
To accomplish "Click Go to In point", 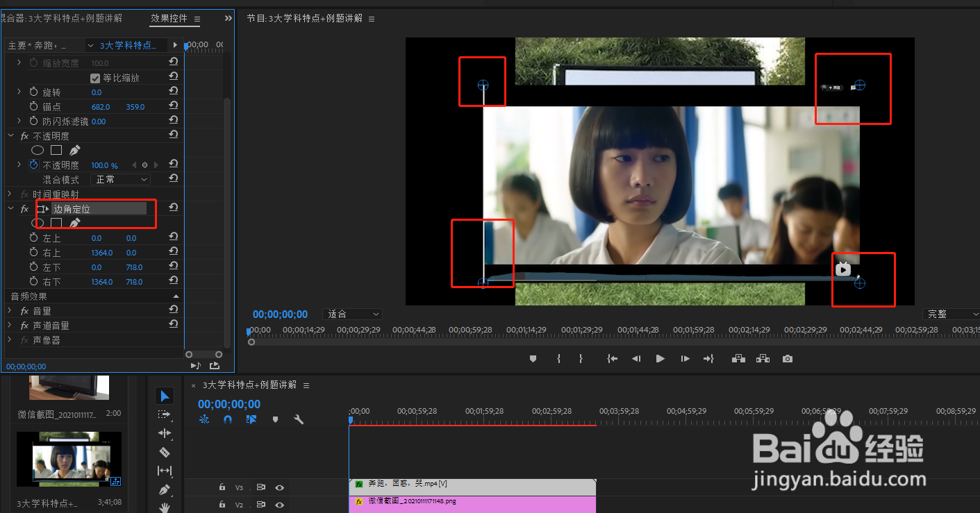I will pyautogui.click(x=612, y=359).
